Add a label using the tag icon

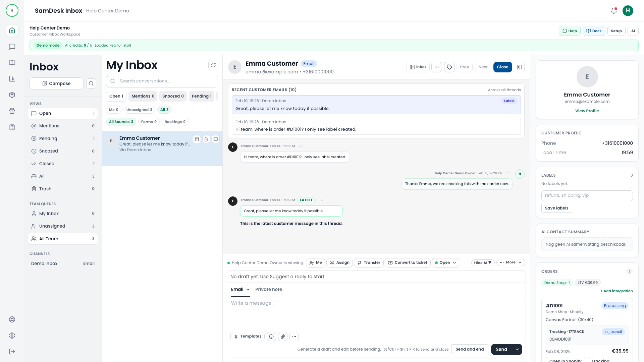click(x=449, y=67)
